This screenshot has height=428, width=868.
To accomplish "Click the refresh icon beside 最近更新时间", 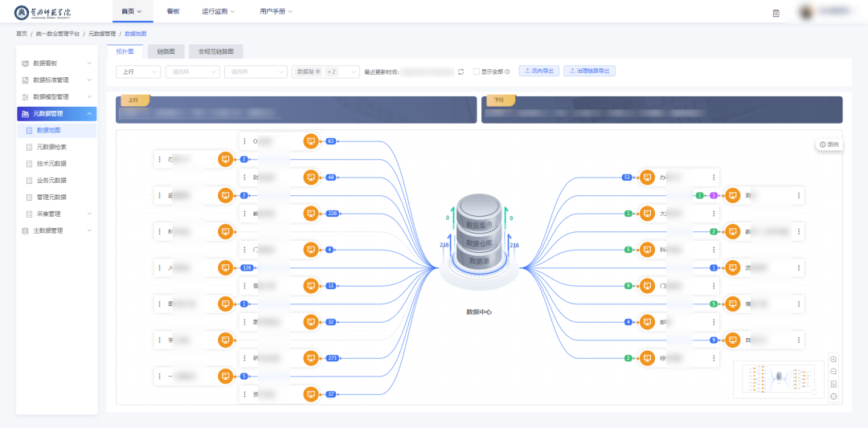I will (461, 71).
